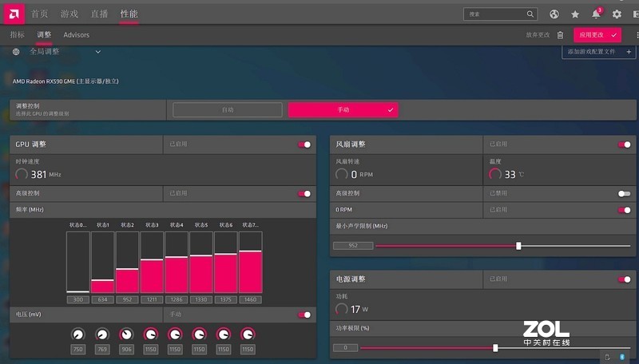The height and width of the screenshot is (364, 639).
Task: Click the temperature gauge icon
Action: click(x=495, y=174)
